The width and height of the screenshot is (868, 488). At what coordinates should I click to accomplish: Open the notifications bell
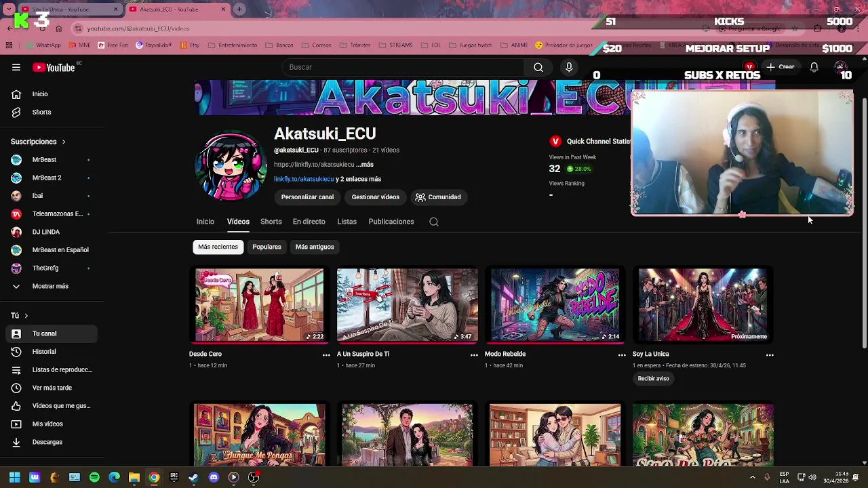(814, 67)
